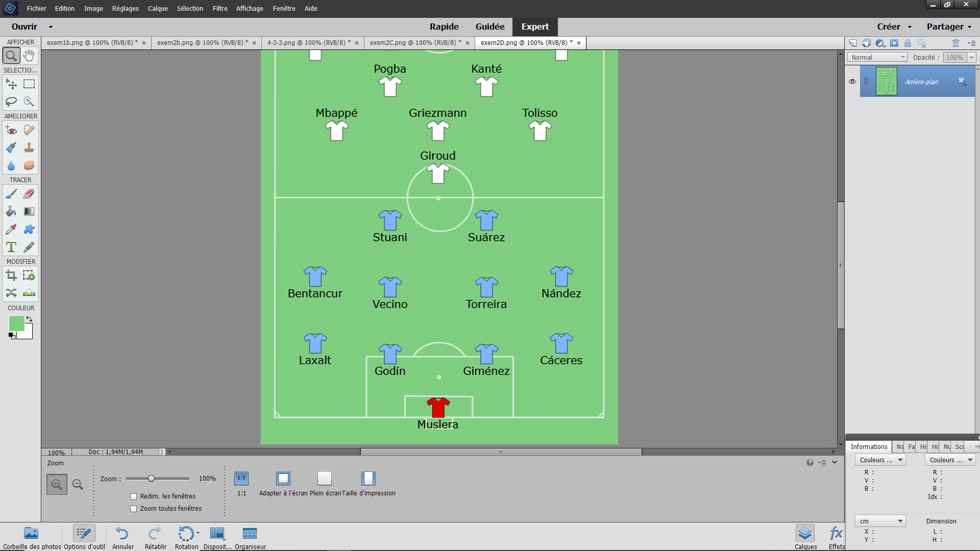Open the Réglages menu

point(126,8)
